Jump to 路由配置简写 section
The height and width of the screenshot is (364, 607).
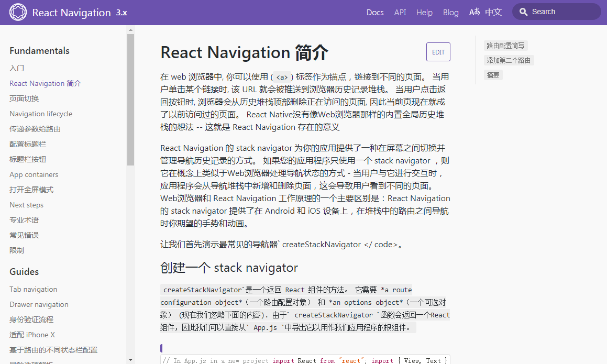[x=505, y=46]
